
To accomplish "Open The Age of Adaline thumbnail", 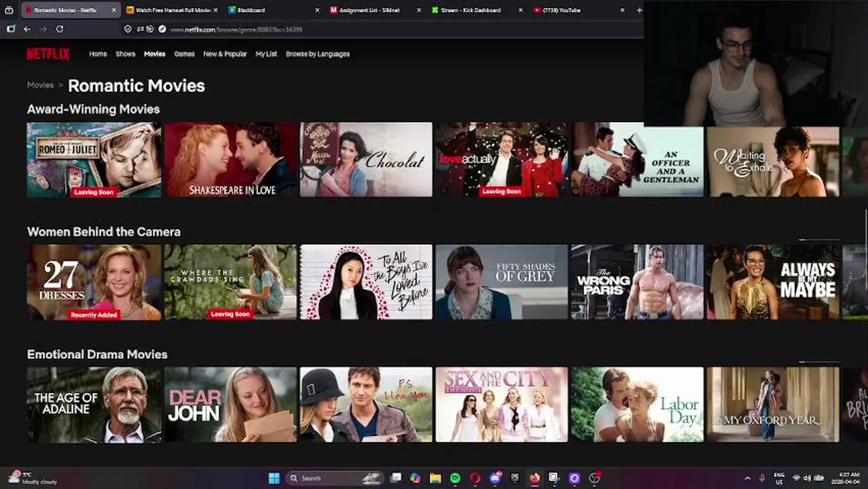I will coord(94,405).
